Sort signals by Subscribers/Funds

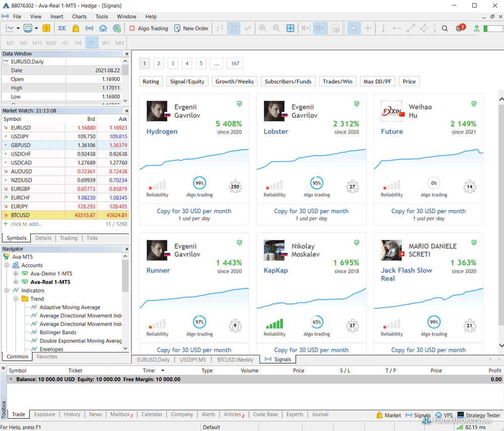pyautogui.click(x=288, y=82)
